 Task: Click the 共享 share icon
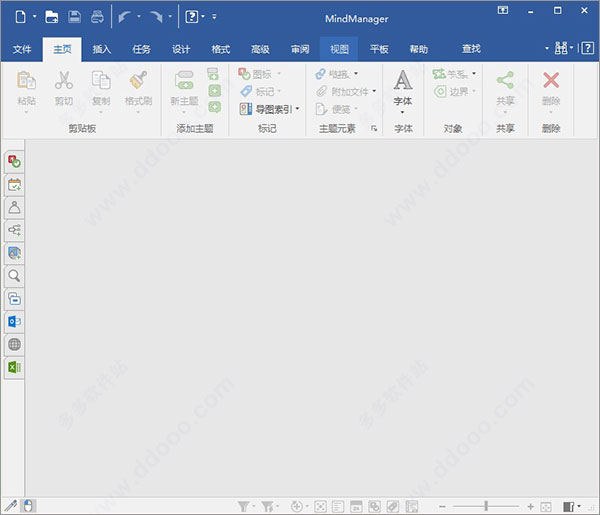pyautogui.click(x=505, y=80)
